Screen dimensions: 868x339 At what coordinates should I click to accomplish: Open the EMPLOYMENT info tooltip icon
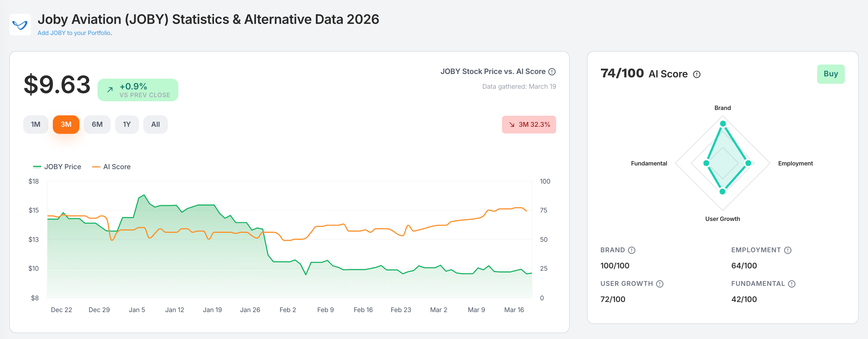(788, 250)
